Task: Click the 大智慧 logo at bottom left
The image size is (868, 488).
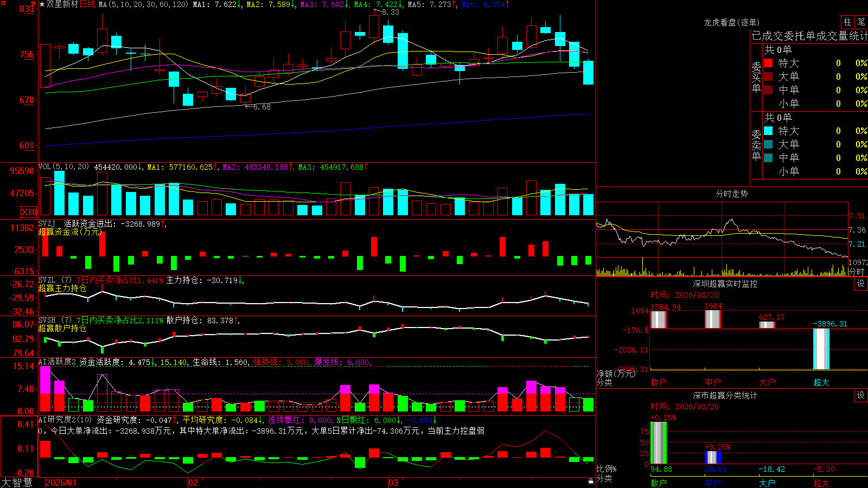Action: click(17, 483)
